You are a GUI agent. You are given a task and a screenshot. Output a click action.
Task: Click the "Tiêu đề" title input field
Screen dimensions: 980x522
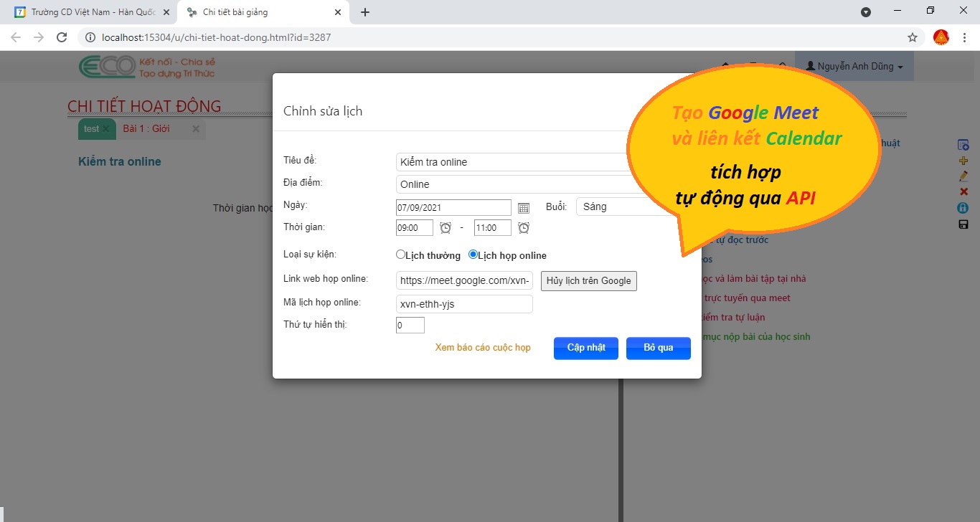[x=511, y=162]
